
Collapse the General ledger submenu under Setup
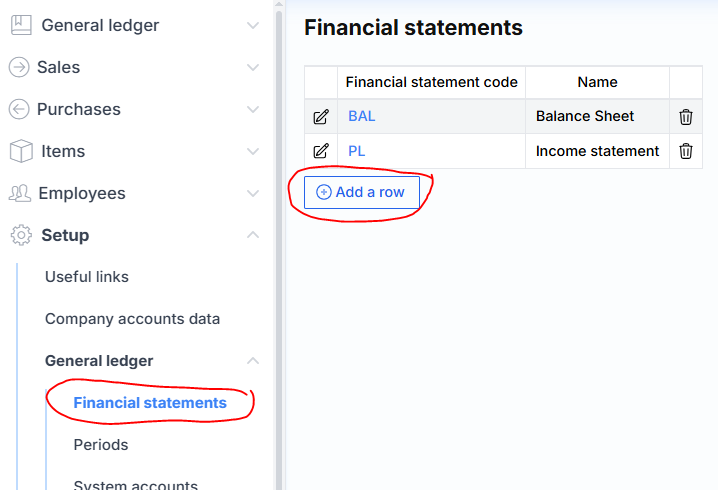pyautogui.click(x=253, y=361)
